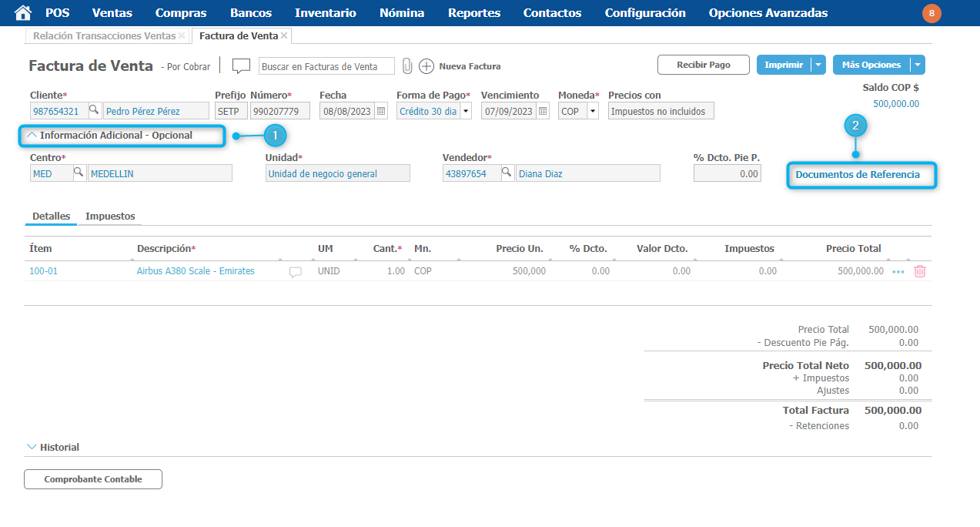Open the notifications badge showing 8
The height and width of the screenshot is (527, 980).
coord(932,13)
